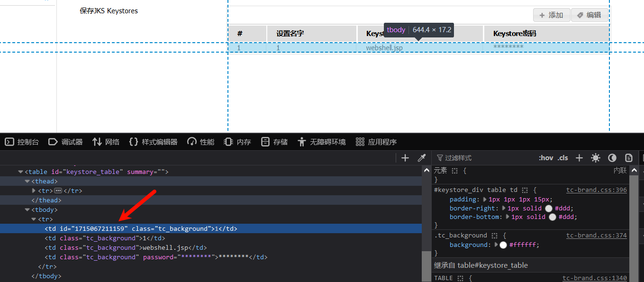Toggle light color scheme simulation (sun icon)
Viewport: 644px width, 282px height.
tap(596, 158)
